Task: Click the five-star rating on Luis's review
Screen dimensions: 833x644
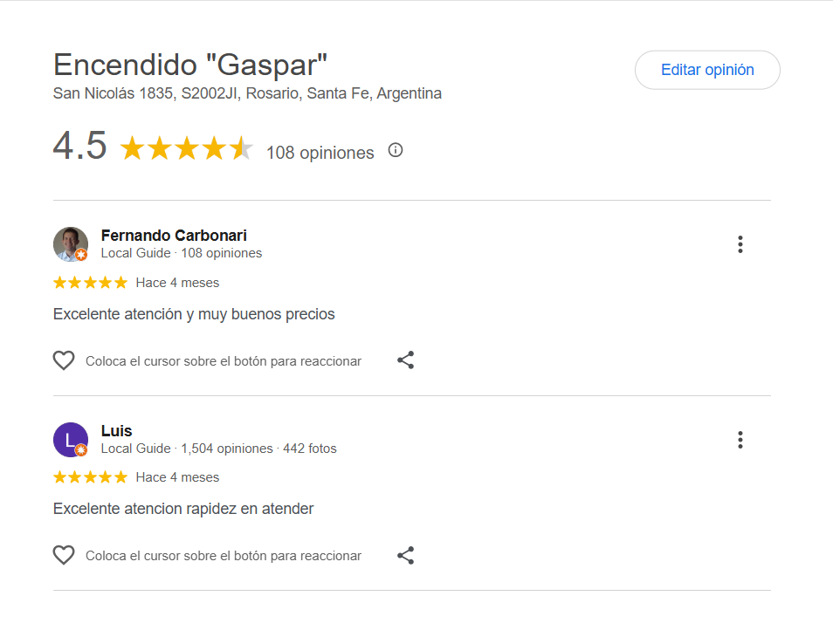Action: tap(90, 477)
